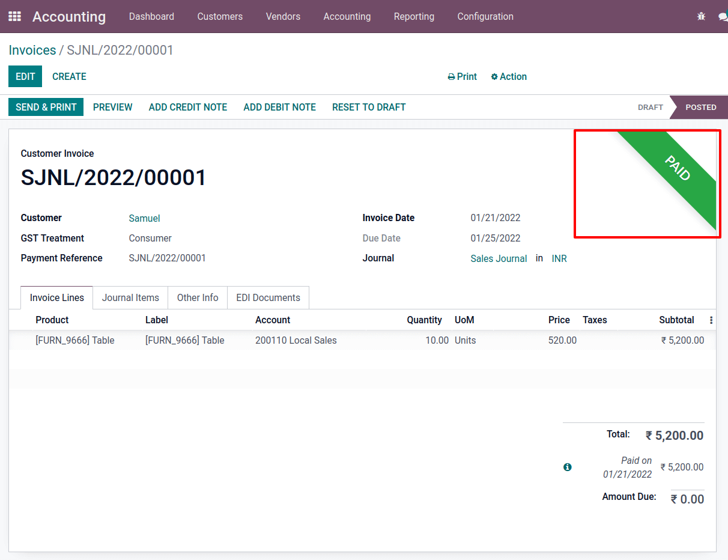Click the Product column header
728x560 pixels.
pyautogui.click(x=52, y=320)
